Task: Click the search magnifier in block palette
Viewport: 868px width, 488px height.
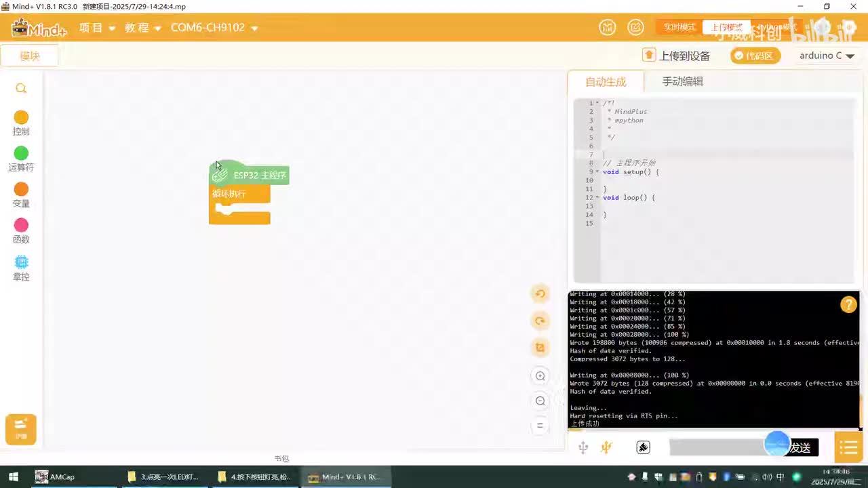Action: (21, 88)
